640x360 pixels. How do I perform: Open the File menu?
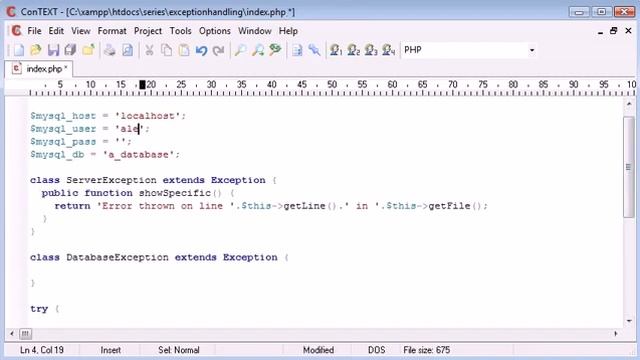tap(34, 31)
